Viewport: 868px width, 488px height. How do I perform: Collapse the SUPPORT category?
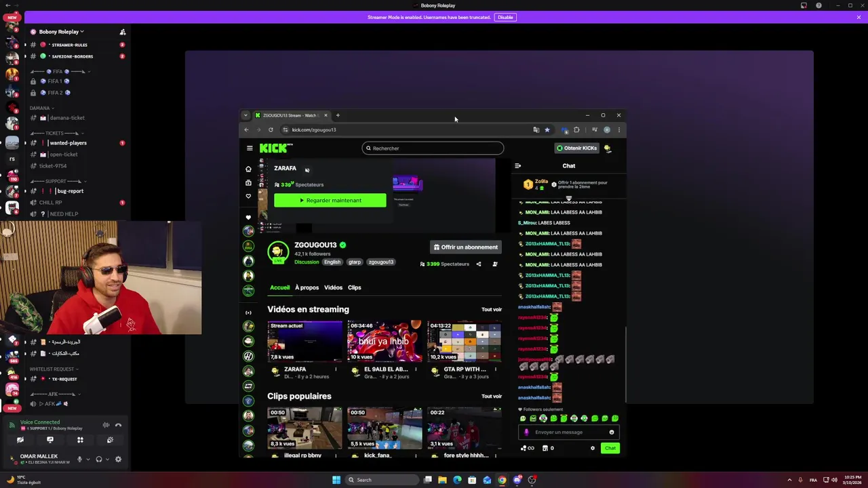click(x=58, y=181)
